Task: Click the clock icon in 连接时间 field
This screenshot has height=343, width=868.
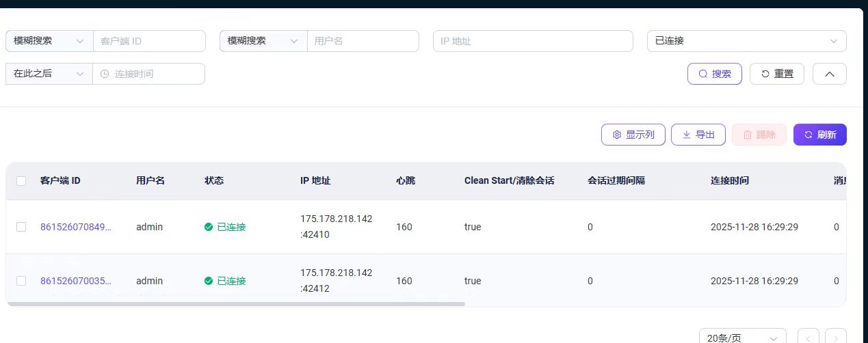Action: [105, 74]
